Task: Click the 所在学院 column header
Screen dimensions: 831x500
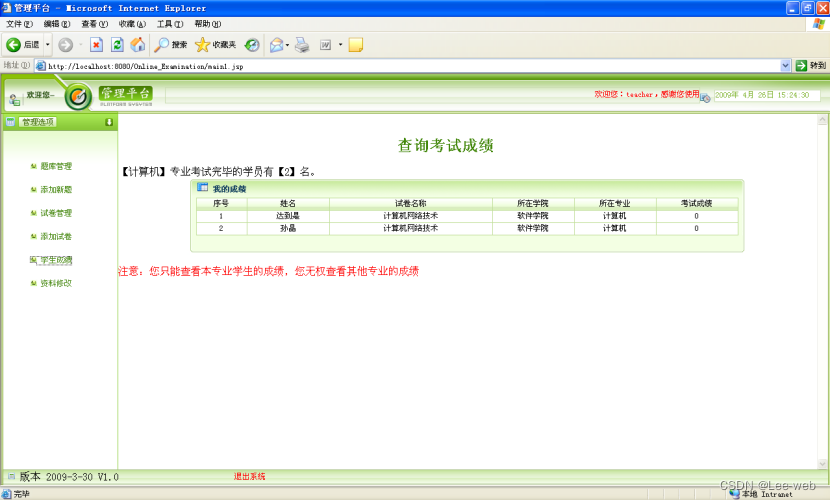Action: [533, 203]
